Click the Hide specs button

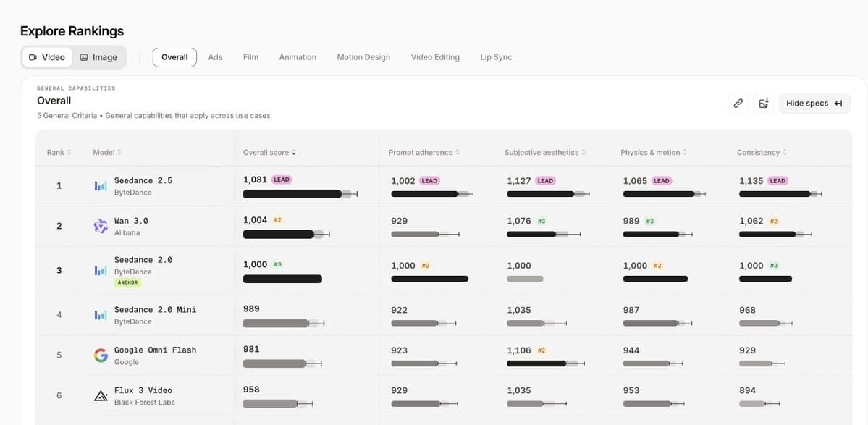coord(814,104)
